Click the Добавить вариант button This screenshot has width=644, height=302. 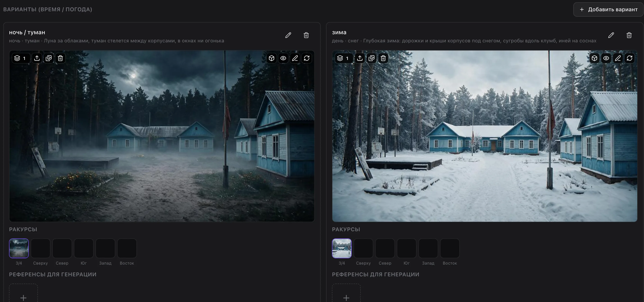coord(608,9)
